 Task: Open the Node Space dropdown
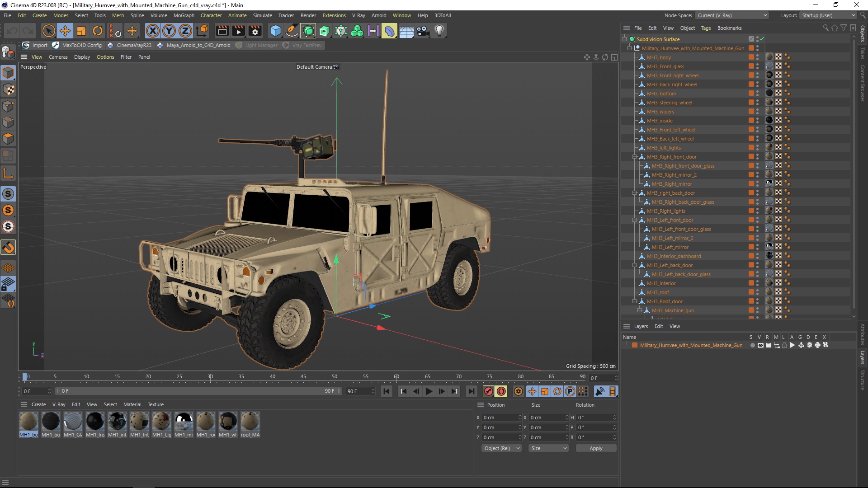[x=731, y=15]
